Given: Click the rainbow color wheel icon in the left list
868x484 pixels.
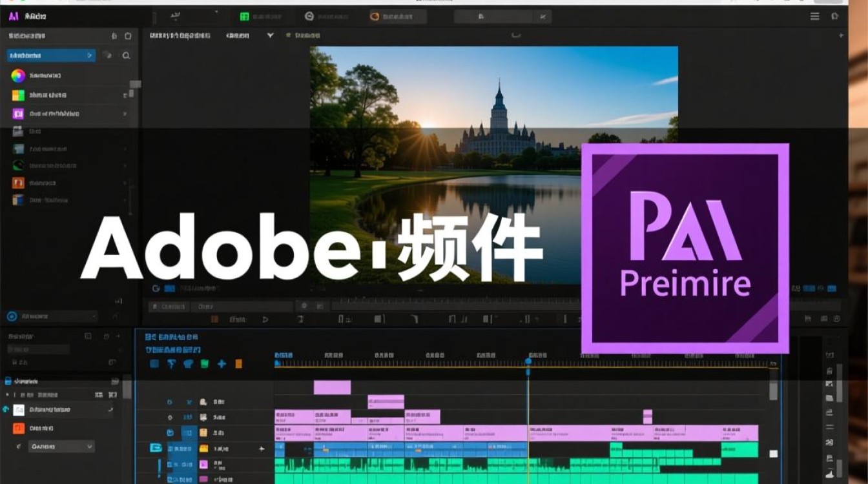Looking at the screenshot, I should (x=18, y=76).
